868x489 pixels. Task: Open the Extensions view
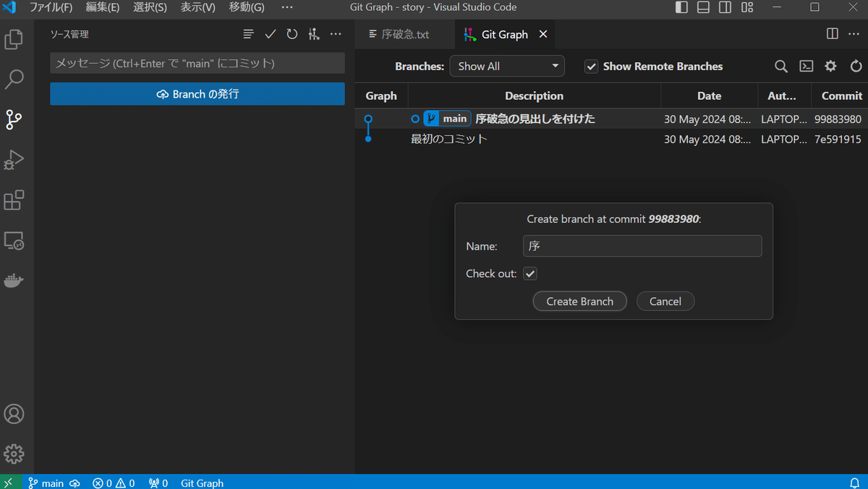14,200
